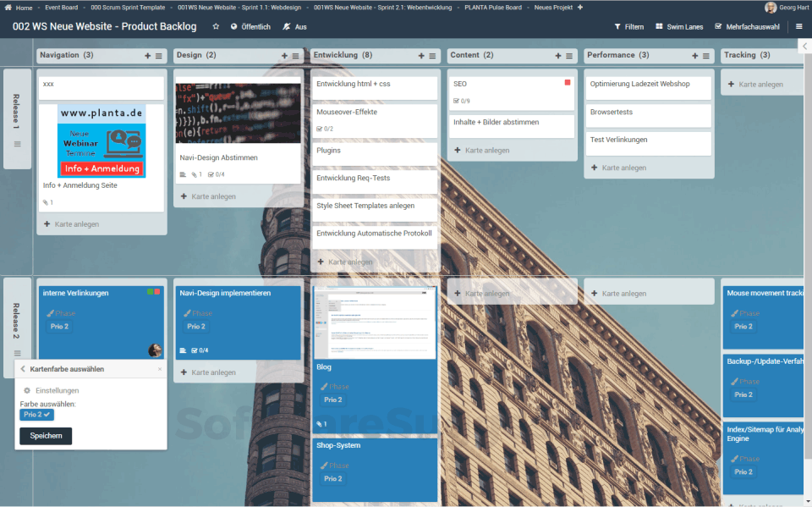Click the green label on interne Verlinkungen card
This screenshot has width=812, height=507.
click(151, 292)
